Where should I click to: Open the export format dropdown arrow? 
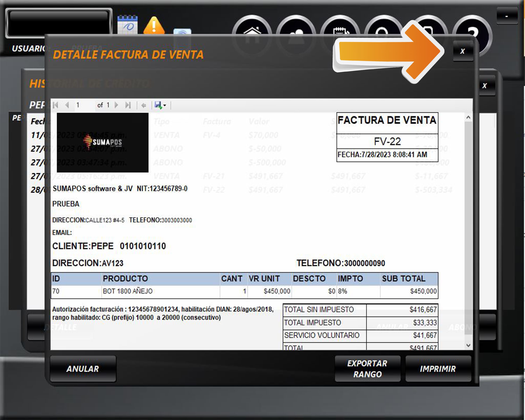coord(165,105)
